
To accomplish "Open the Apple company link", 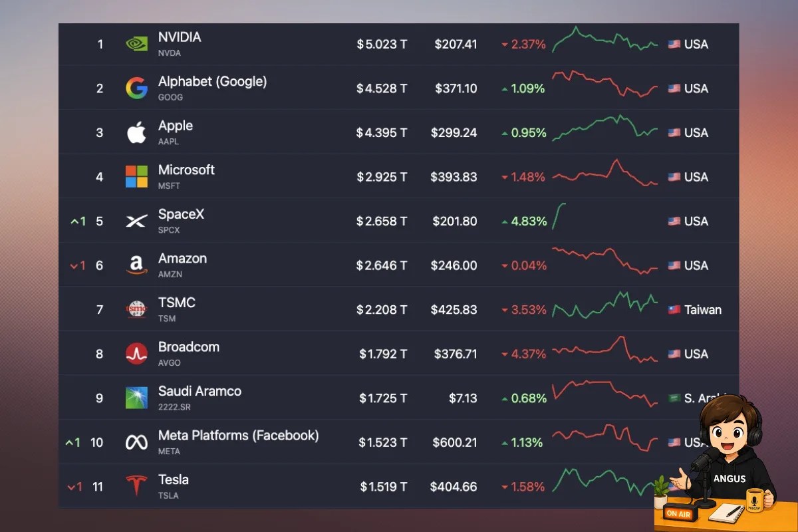I will click(x=176, y=126).
